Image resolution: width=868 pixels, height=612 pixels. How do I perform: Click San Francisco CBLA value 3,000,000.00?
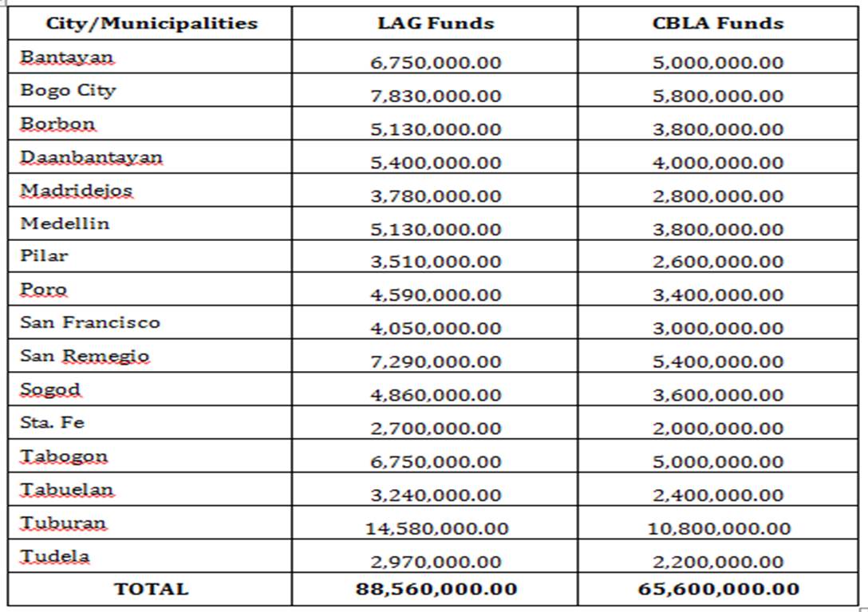(x=718, y=328)
